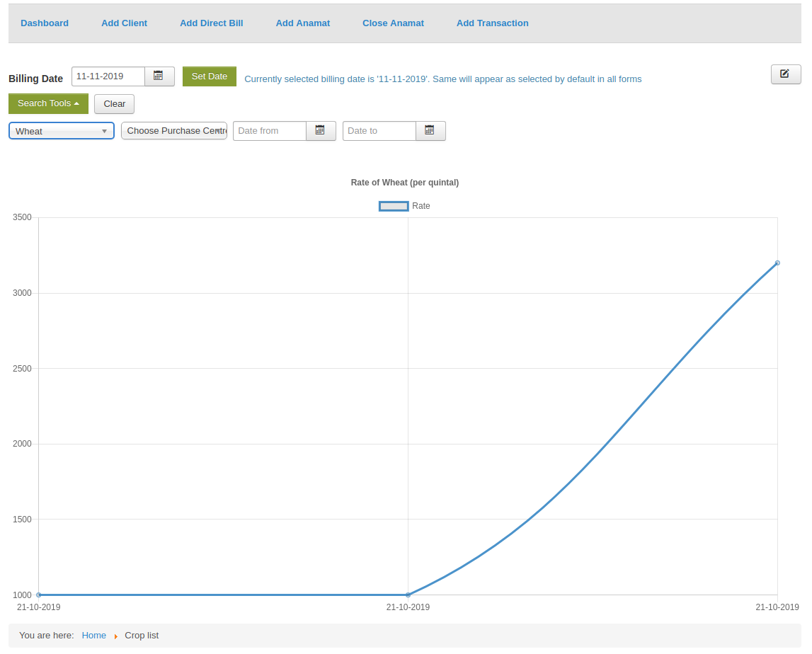Click the Date to calendar icon
The width and height of the screenshot is (812, 654).
[x=430, y=131]
